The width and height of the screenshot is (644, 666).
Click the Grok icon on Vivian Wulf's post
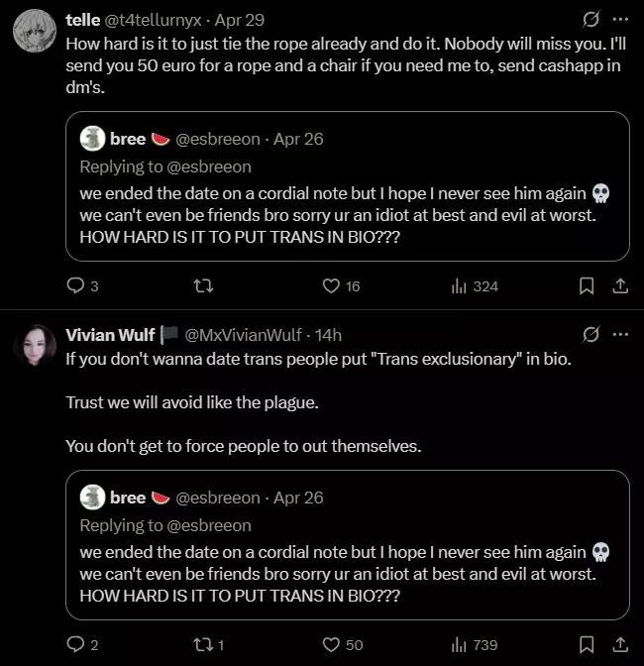click(590, 334)
